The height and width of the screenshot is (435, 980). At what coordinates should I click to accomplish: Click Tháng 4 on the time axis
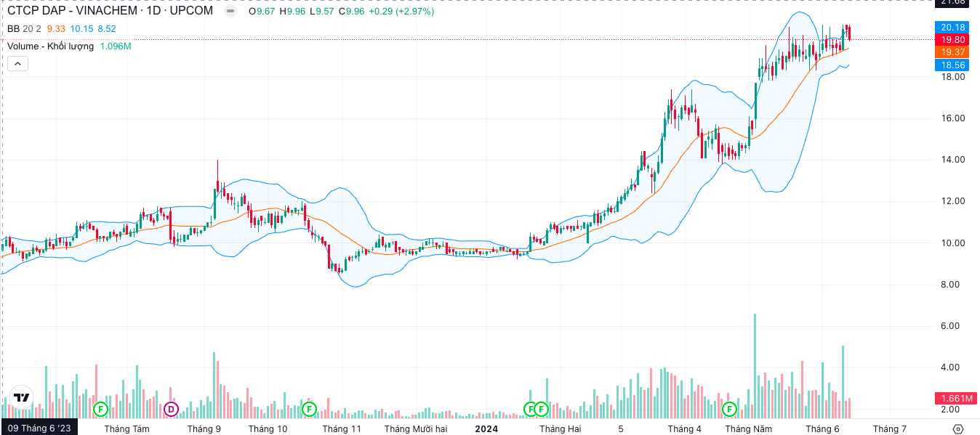[x=685, y=428]
